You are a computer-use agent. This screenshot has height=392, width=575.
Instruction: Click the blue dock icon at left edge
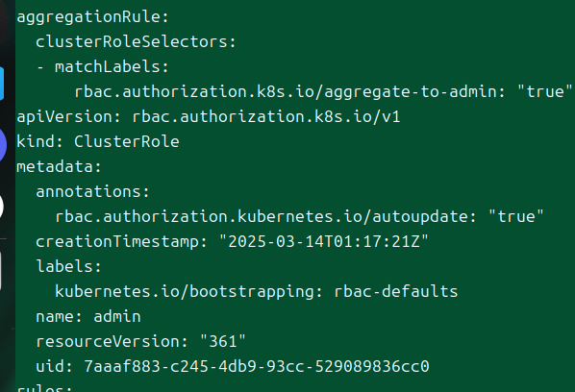click(x=2, y=84)
